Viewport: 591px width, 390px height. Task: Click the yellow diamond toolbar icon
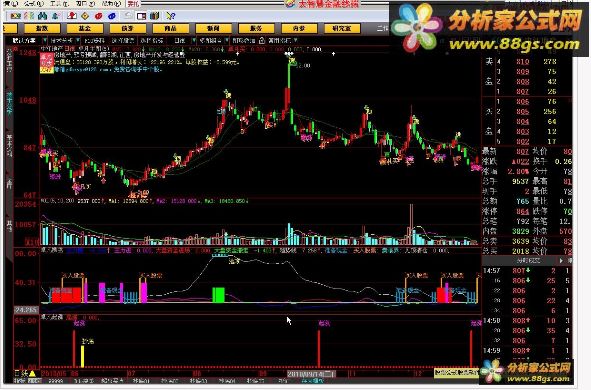click(x=85, y=16)
